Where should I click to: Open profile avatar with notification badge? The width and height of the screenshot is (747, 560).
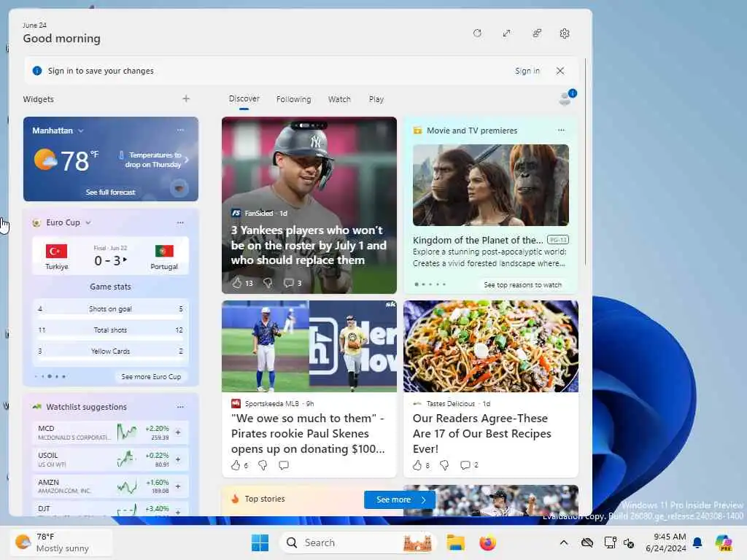point(567,97)
